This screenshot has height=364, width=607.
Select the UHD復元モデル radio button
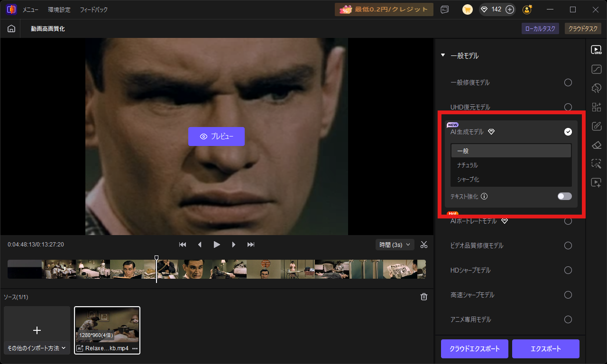coord(568,107)
